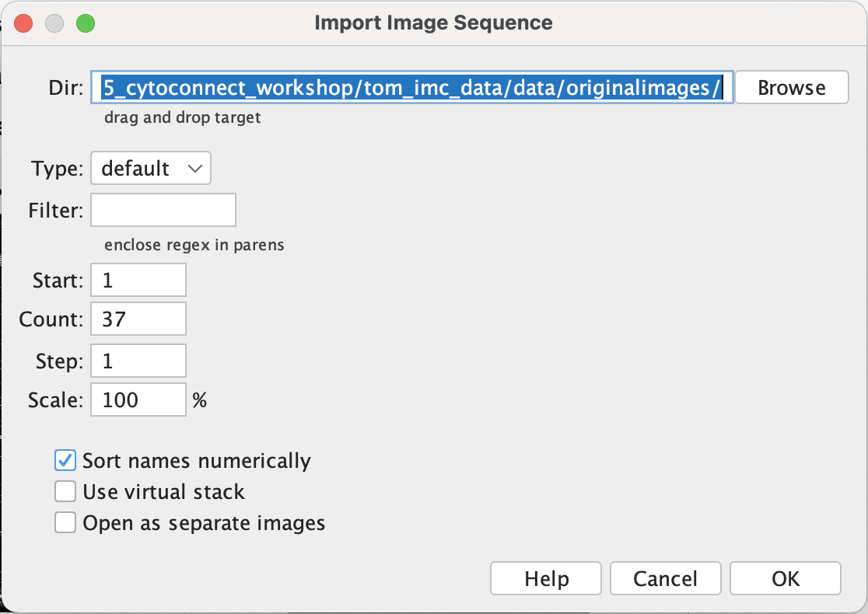
Task: Cancel the image sequence import
Action: [x=665, y=579]
